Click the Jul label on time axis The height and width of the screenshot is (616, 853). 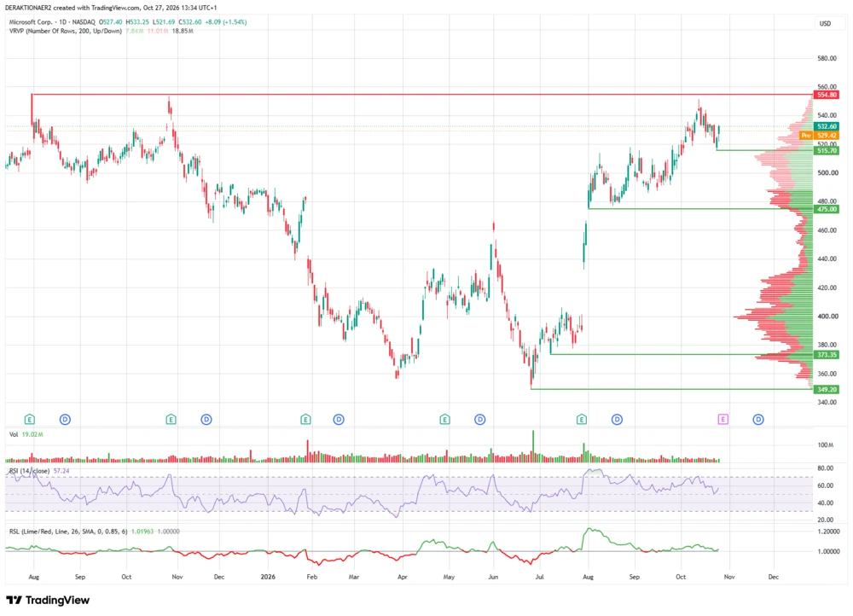(539, 577)
